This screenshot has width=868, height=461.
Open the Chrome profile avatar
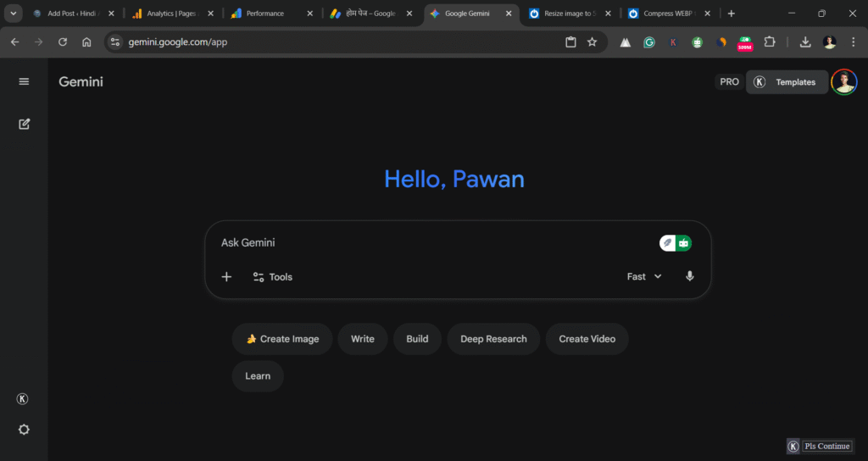(x=829, y=42)
